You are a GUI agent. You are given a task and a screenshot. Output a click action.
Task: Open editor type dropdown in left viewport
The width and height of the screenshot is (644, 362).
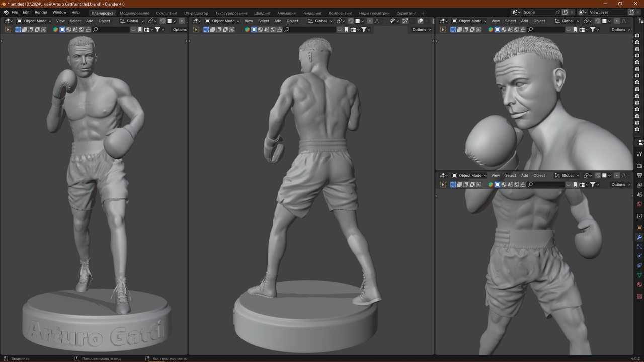click(8, 21)
